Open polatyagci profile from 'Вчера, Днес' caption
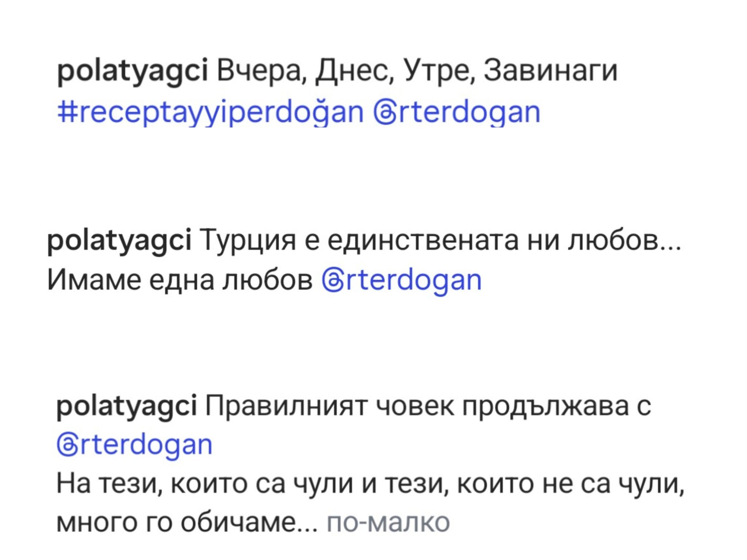 click(133, 71)
